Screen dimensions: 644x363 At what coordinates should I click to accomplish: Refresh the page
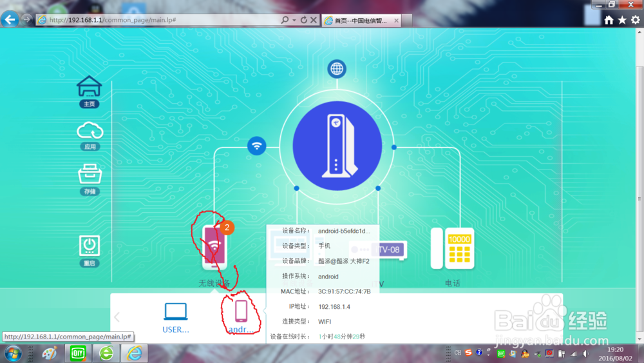click(x=303, y=20)
